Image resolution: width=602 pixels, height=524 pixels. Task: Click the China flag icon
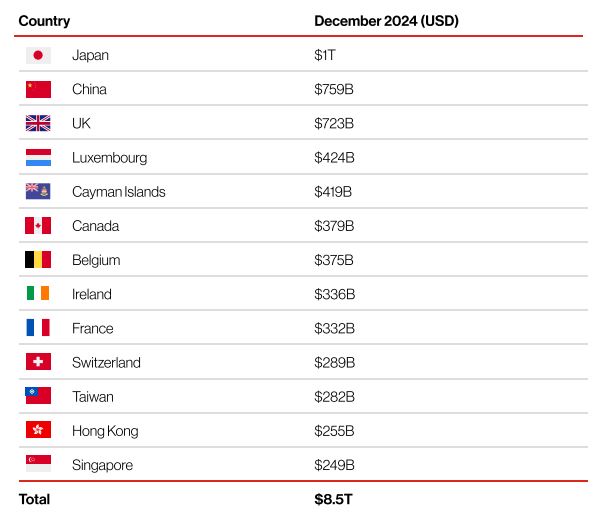point(38,89)
